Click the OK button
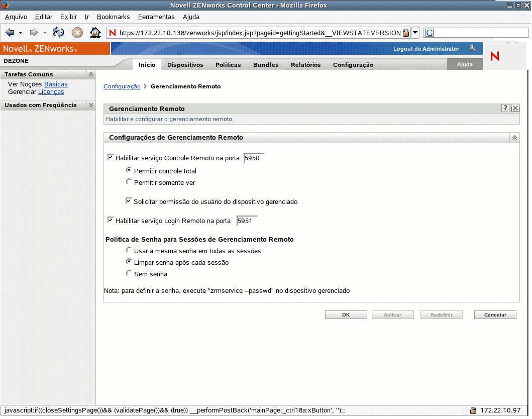 [346, 315]
